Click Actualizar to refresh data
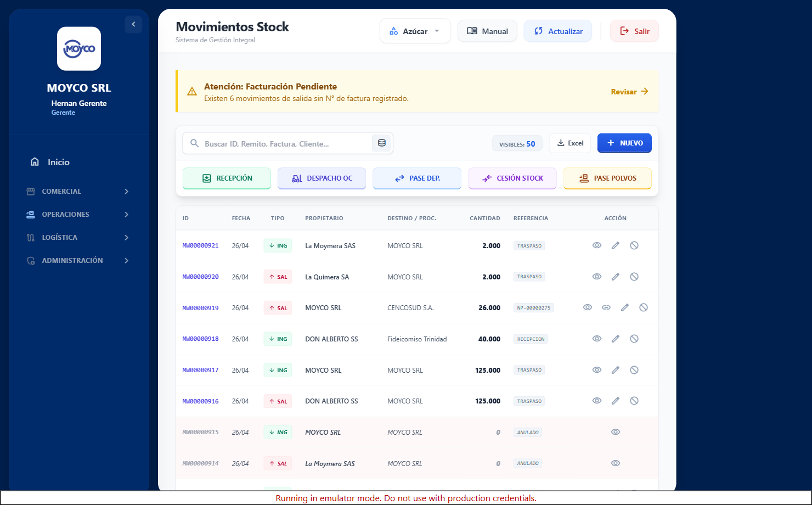Viewport: 812px width, 505px height. point(557,31)
